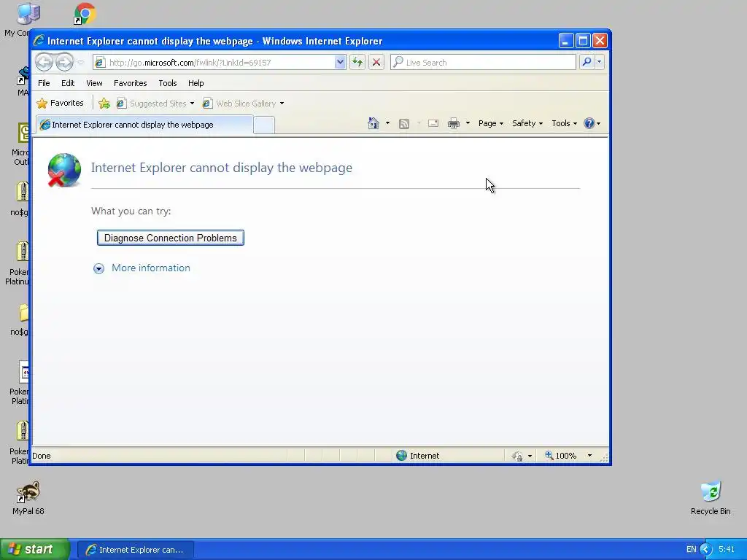Click the address bar URL field
This screenshot has height=560, width=747.
220,63
